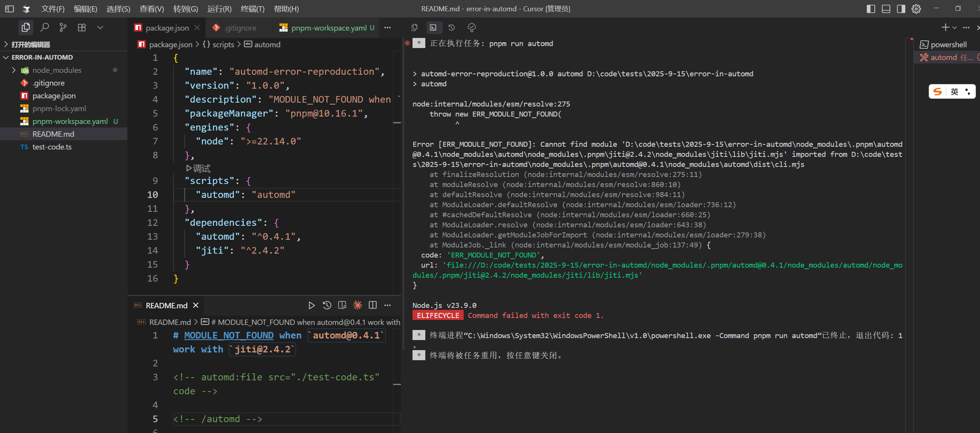The height and width of the screenshot is (433, 980).
Task: Select the terminal view icon
Action: pos(433,27)
